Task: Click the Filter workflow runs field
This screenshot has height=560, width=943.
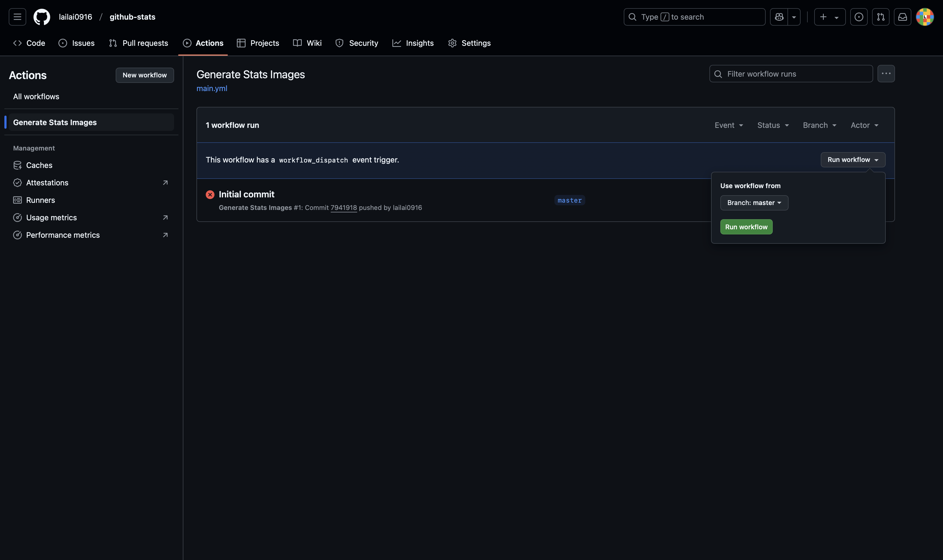Action: point(791,74)
